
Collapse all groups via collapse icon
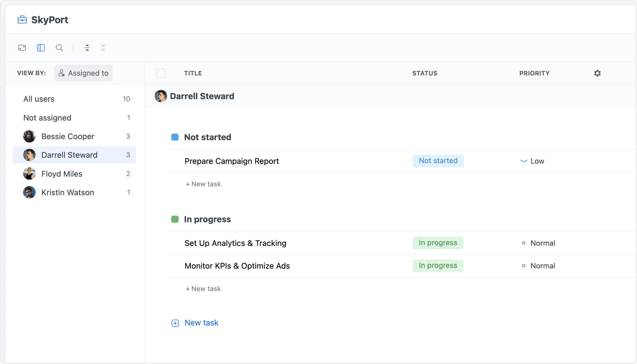[x=87, y=48]
